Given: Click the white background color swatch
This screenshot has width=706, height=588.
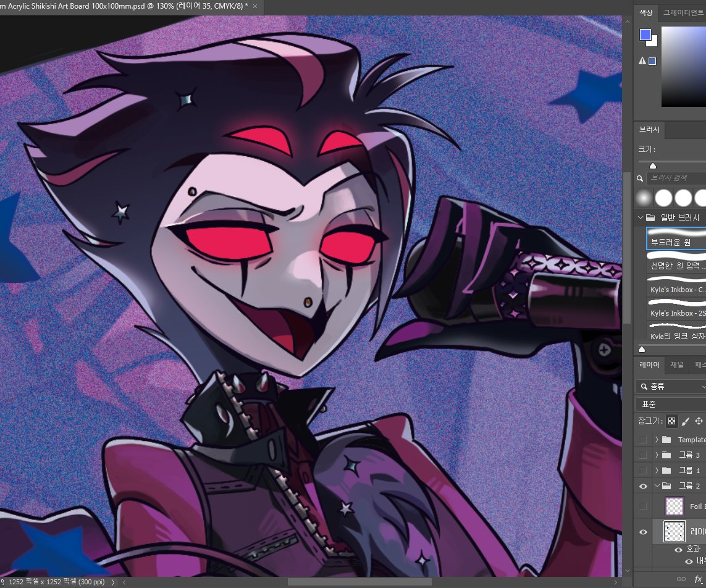Looking at the screenshot, I should 653,43.
